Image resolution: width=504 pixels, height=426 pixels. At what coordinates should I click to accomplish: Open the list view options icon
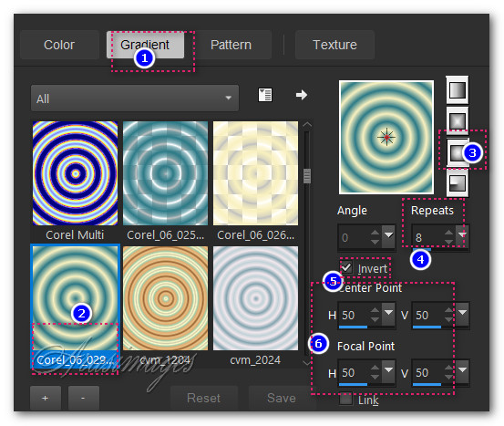pos(265,95)
